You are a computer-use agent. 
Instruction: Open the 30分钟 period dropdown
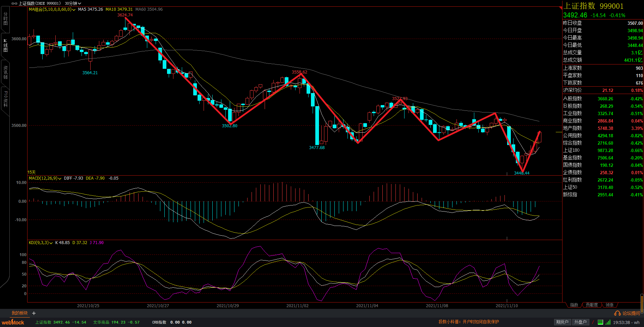pyautogui.click(x=73, y=3)
